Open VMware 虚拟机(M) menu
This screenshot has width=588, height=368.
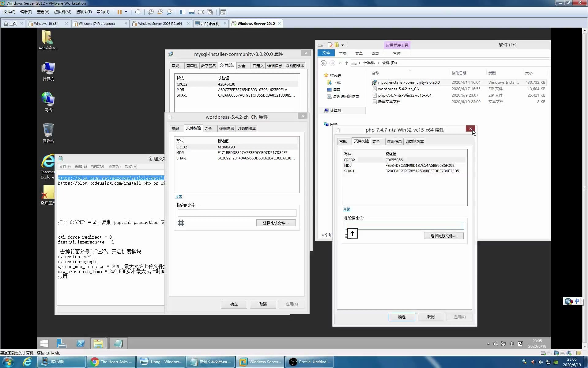coord(62,12)
